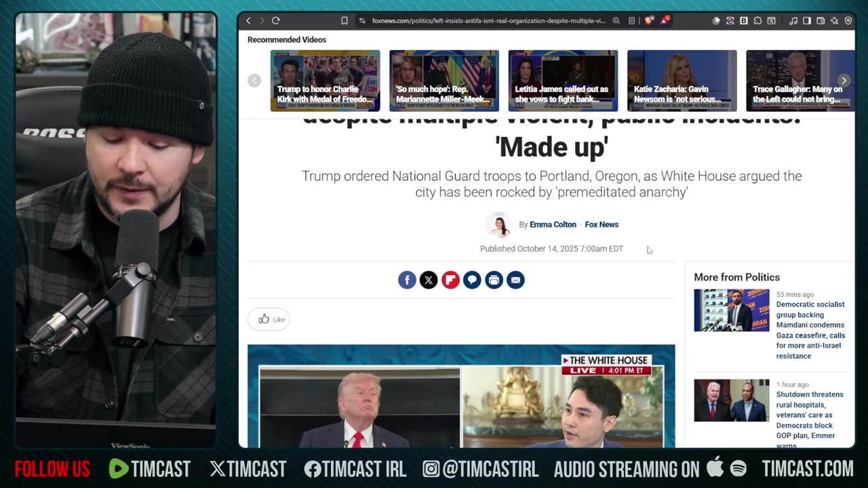Click Emma Colton author photo
This screenshot has width=868, height=488.
pyautogui.click(x=498, y=225)
